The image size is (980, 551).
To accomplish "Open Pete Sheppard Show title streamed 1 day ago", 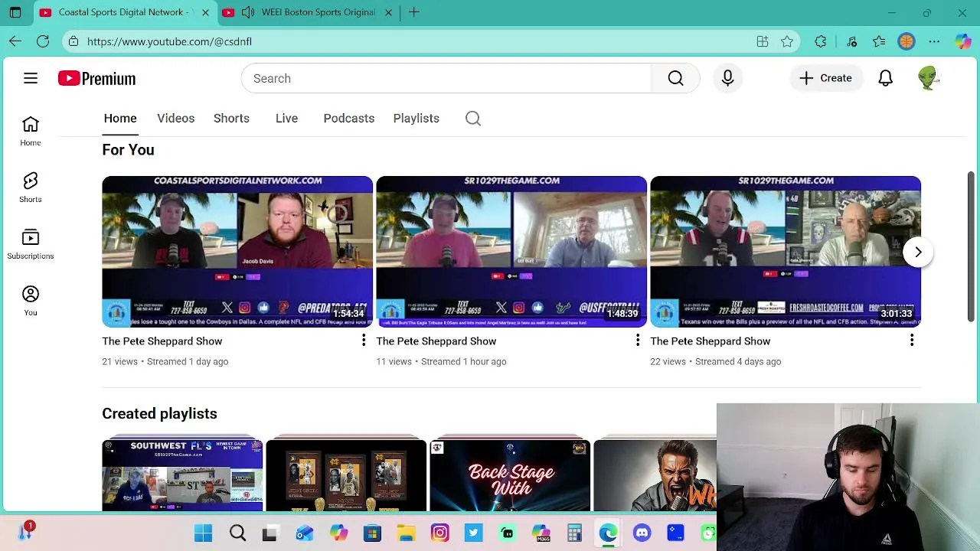I will click(x=162, y=341).
